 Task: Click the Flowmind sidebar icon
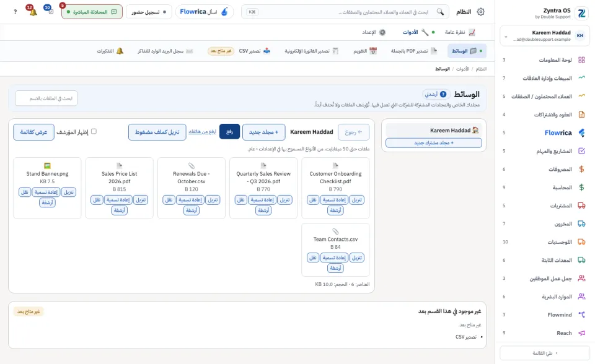click(x=581, y=314)
